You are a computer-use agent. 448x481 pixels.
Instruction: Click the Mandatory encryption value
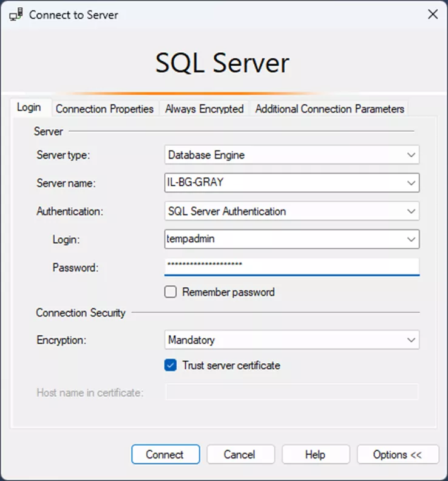click(x=191, y=340)
